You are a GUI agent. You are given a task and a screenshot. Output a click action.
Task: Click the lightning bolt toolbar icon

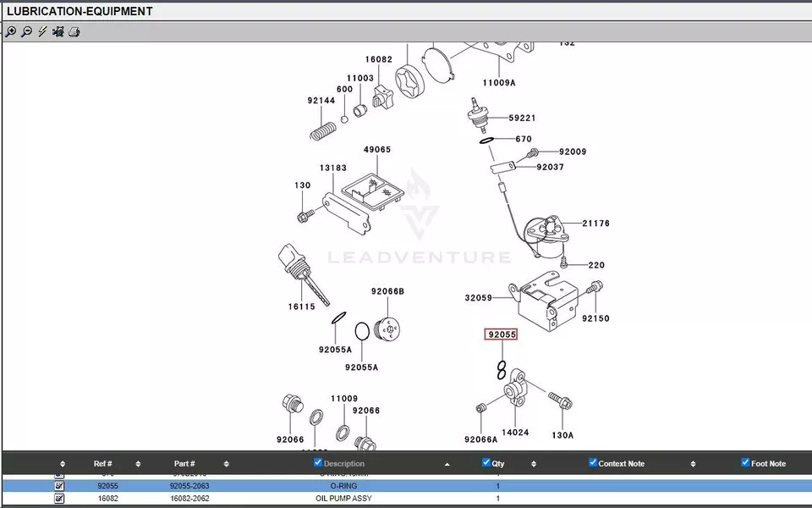tap(42, 32)
